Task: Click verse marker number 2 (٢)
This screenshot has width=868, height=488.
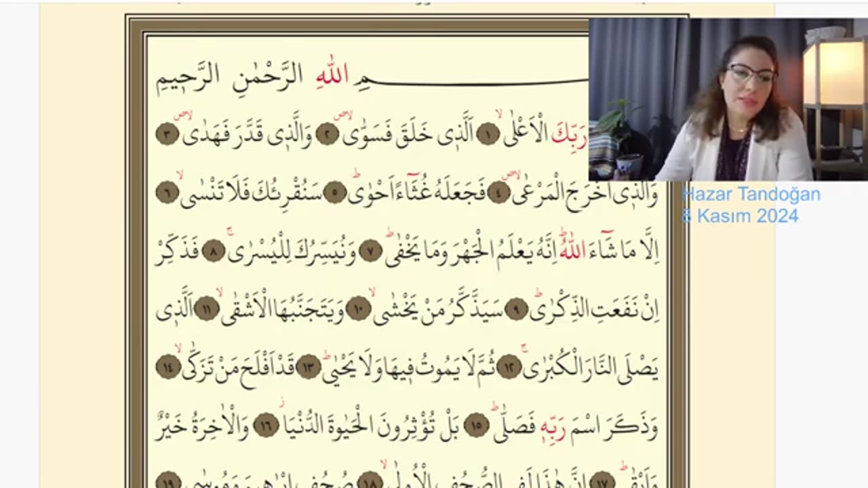Action: 327,135
